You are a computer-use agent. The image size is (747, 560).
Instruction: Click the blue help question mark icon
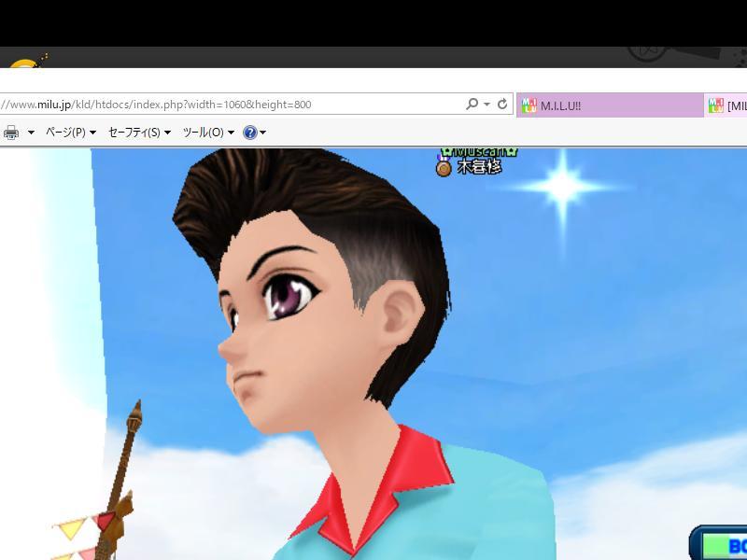pyautogui.click(x=249, y=133)
